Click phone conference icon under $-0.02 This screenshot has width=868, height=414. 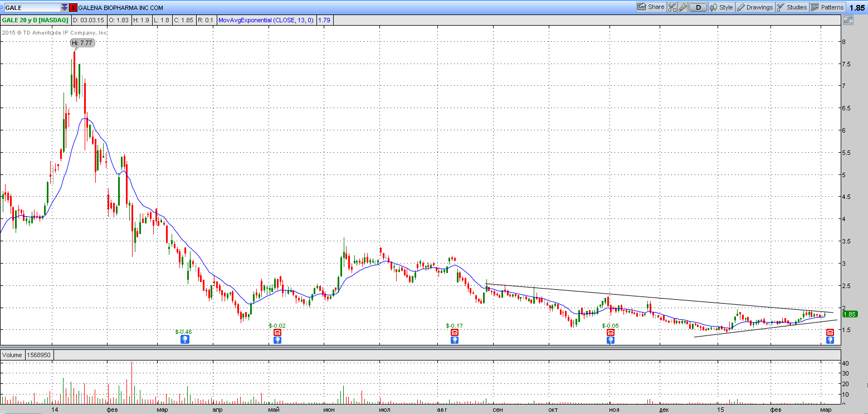[x=277, y=332]
